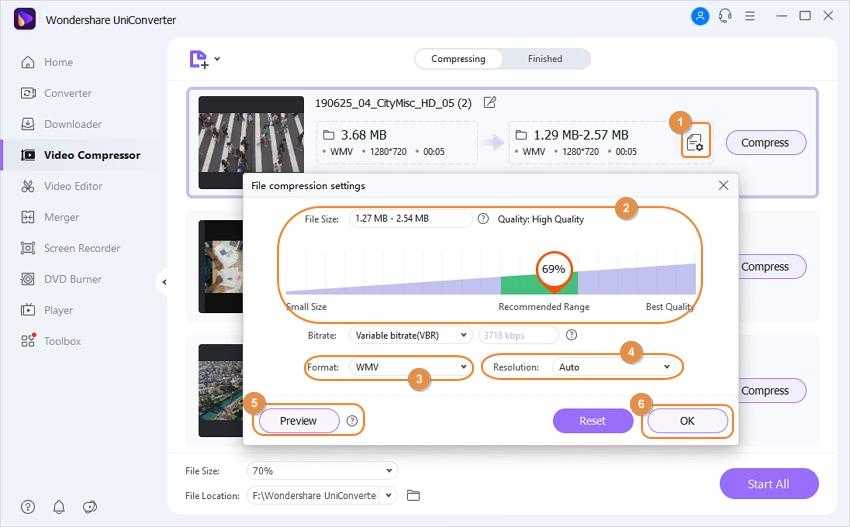Click the first video thumbnail
The width and height of the screenshot is (850, 527).
point(251,142)
